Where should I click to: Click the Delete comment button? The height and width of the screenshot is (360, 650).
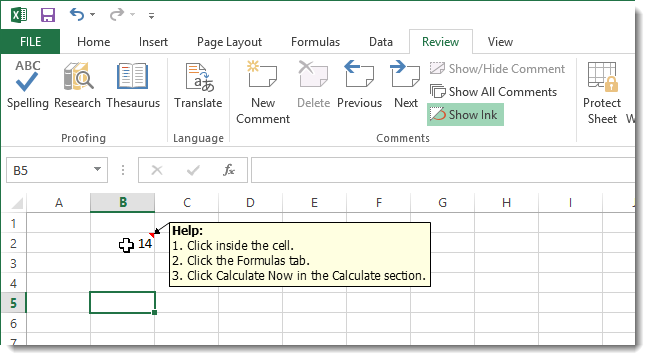point(313,85)
